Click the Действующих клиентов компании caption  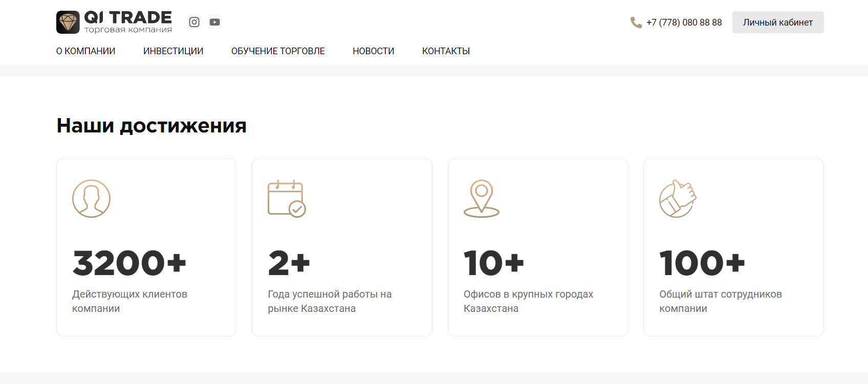point(130,301)
